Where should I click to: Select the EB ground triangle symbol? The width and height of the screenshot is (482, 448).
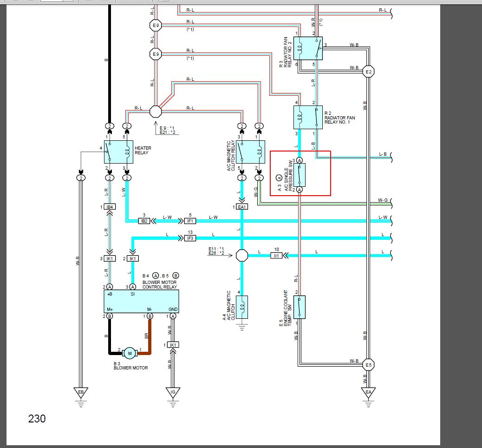click(x=81, y=393)
